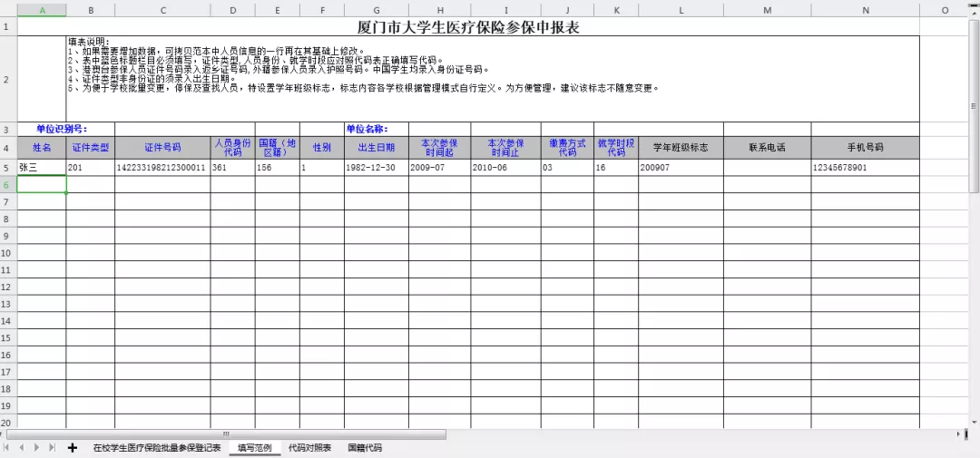Click the 就学时段代码 header cell

[616, 148]
